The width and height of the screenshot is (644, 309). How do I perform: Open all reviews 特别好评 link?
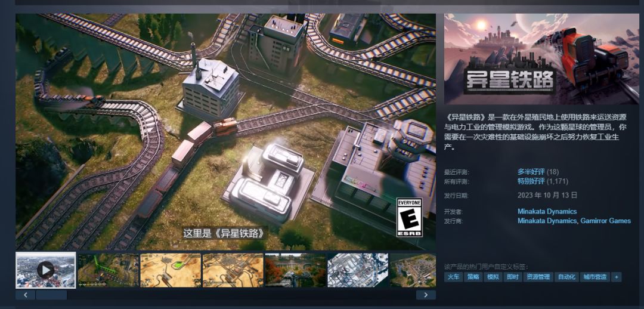[531, 181]
